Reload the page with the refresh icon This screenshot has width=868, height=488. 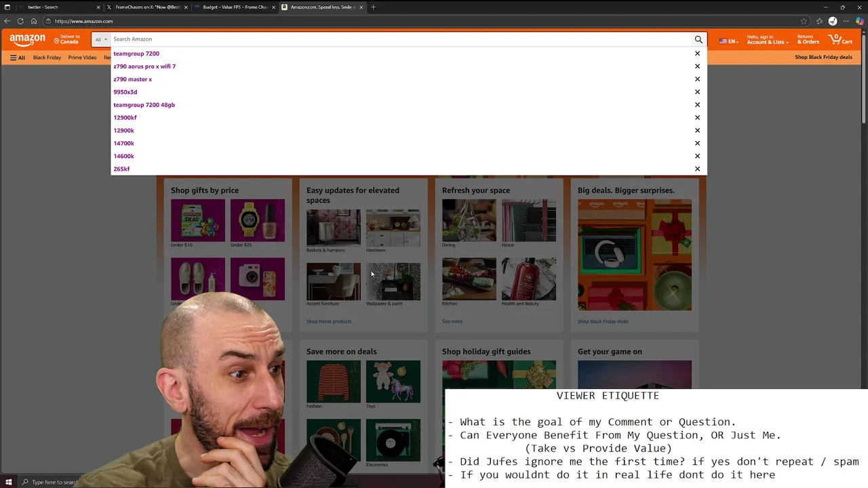20,21
